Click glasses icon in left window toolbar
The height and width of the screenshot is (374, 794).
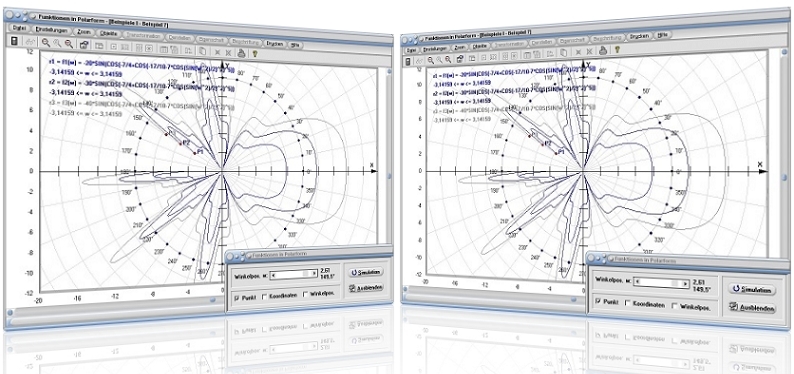(30, 42)
